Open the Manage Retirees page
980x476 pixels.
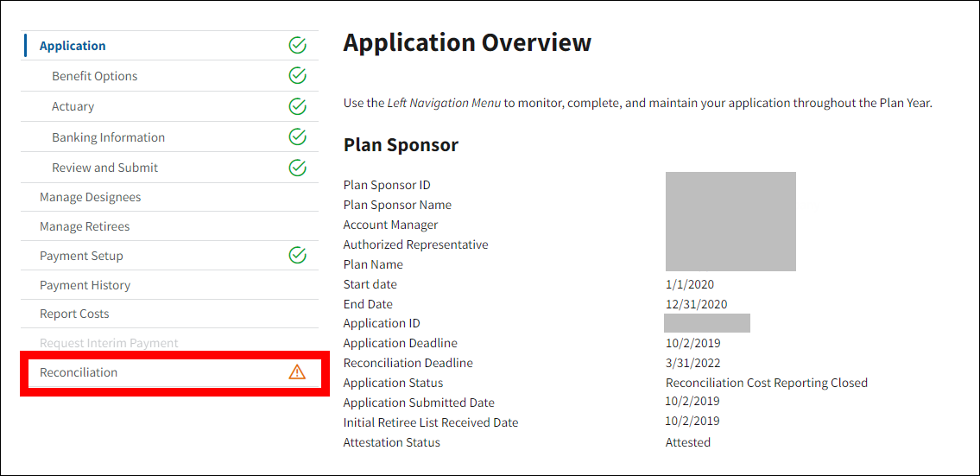pos(85,226)
